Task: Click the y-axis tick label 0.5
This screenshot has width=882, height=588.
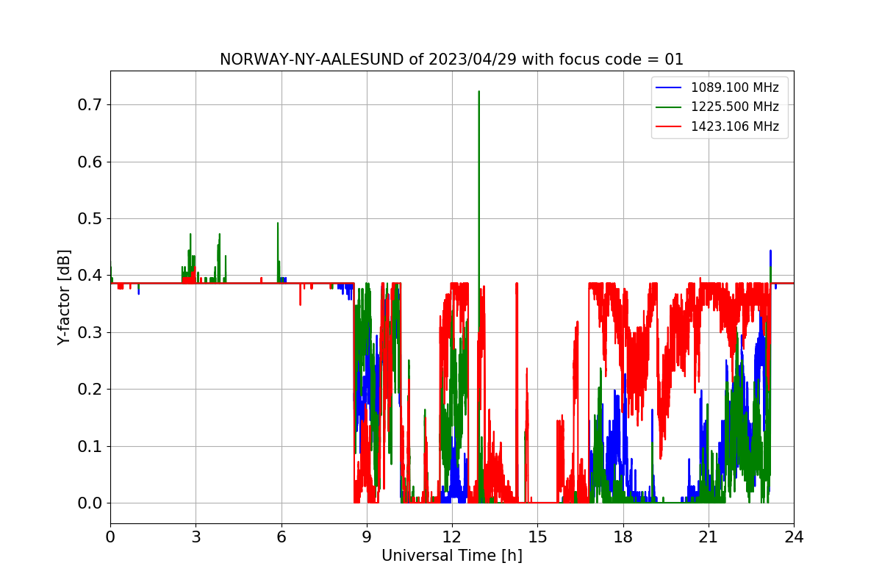Action: coord(90,219)
